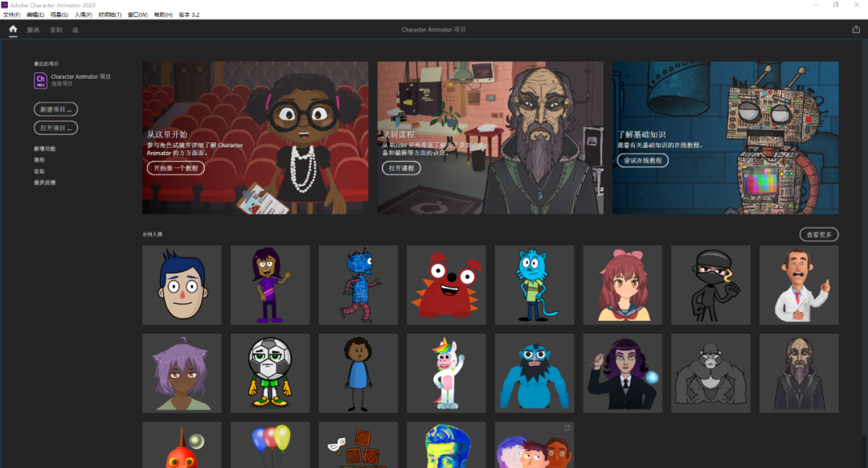Select the bearded wizard puppet thumbnail
868x468 pixels.
[x=799, y=373]
